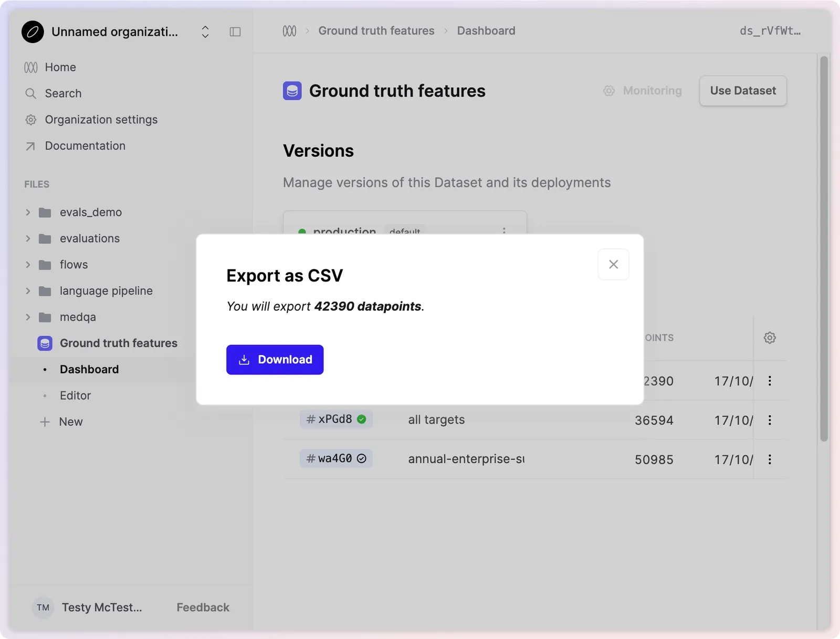Select the flows folder icon
The height and width of the screenshot is (639, 840).
[x=45, y=265]
